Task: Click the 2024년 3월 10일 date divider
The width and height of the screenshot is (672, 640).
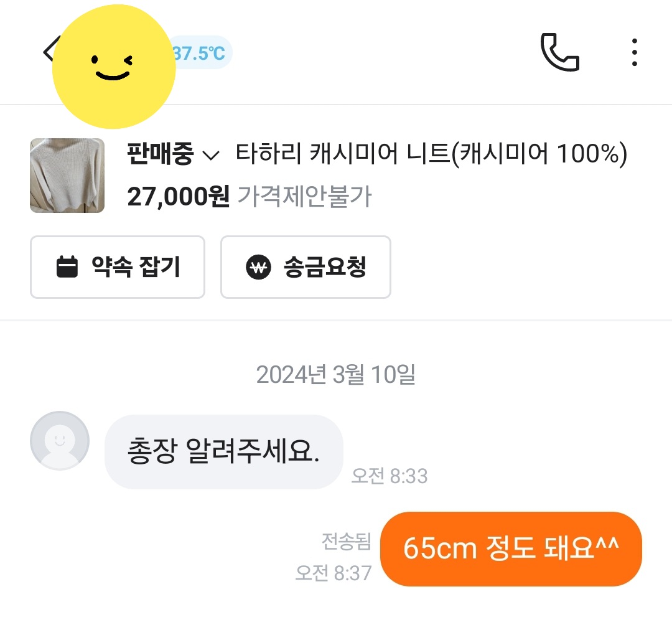Action: click(x=336, y=374)
